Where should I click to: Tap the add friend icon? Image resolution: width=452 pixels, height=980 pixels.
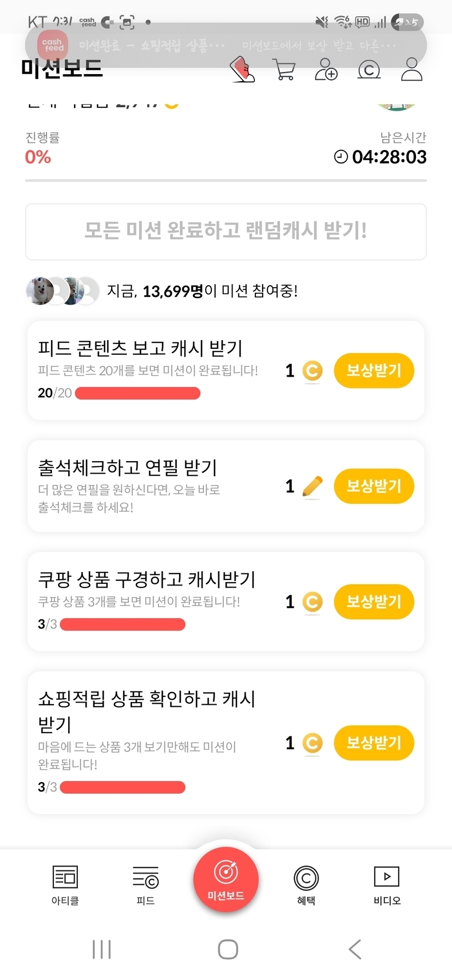pyautogui.click(x=326, y=70)
